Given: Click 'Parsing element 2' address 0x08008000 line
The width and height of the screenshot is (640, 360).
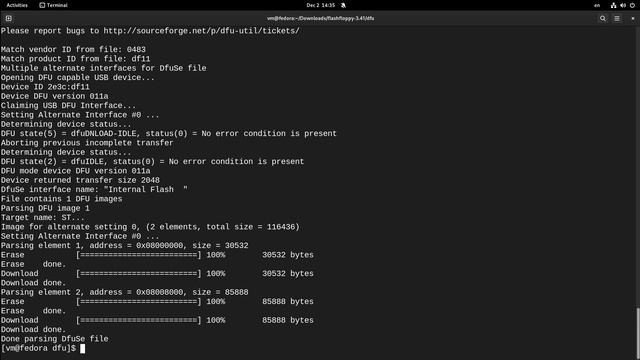Looking at the screenshot, I should pos(124,293).
